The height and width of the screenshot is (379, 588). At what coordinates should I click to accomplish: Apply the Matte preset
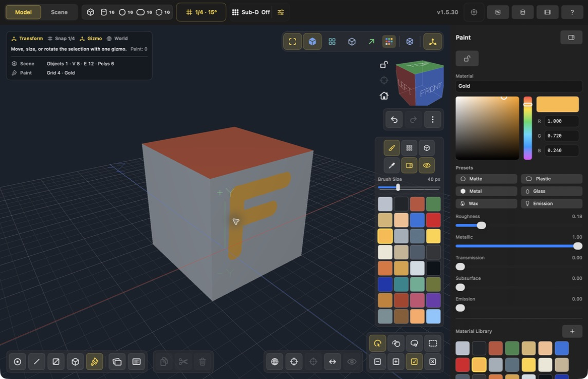(486, 179)
